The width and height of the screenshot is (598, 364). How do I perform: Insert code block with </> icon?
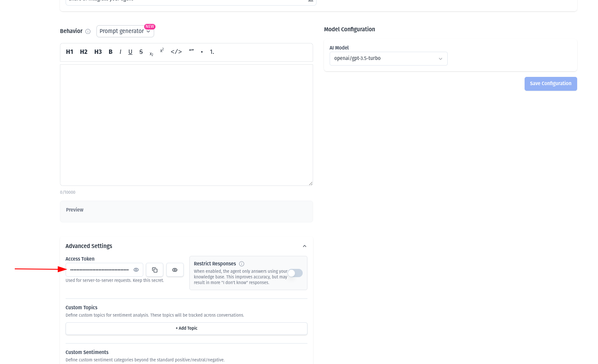coord(176,52)
